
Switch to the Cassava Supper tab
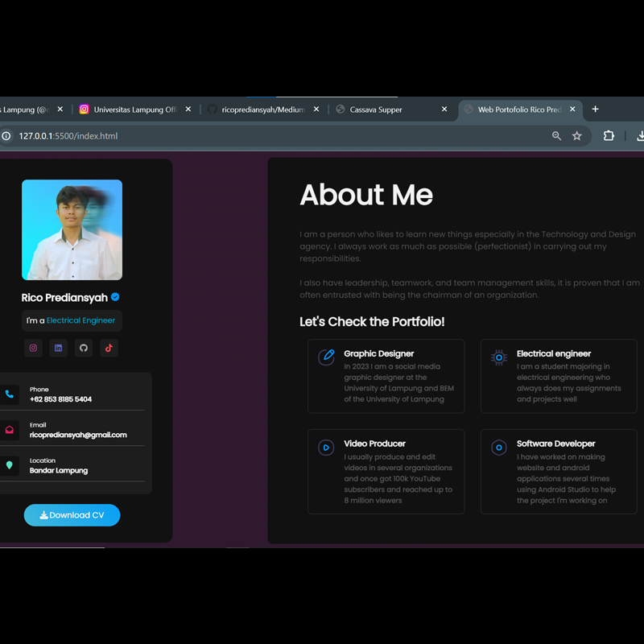(x=386, y=109)
